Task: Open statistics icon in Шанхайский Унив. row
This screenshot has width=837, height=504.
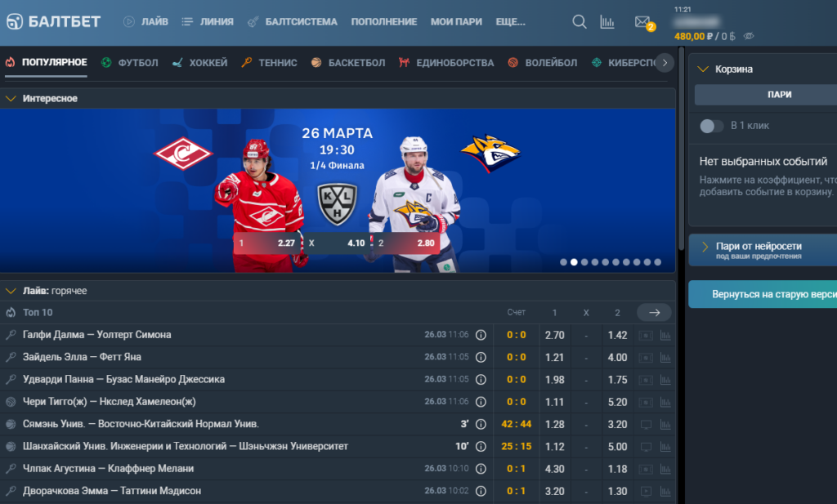Action: tap(665, 447)
